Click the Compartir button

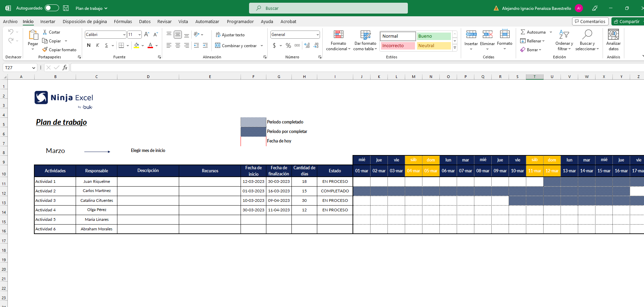tap(628, 21)
